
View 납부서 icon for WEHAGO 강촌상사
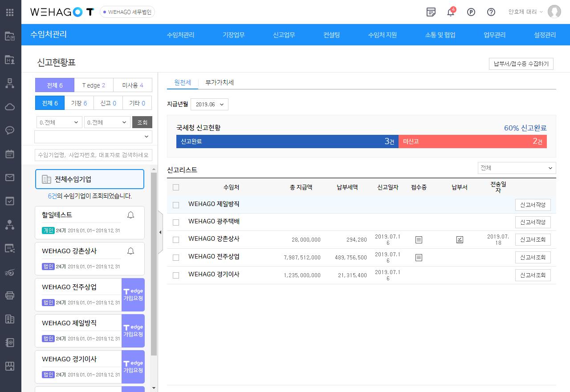460,240
